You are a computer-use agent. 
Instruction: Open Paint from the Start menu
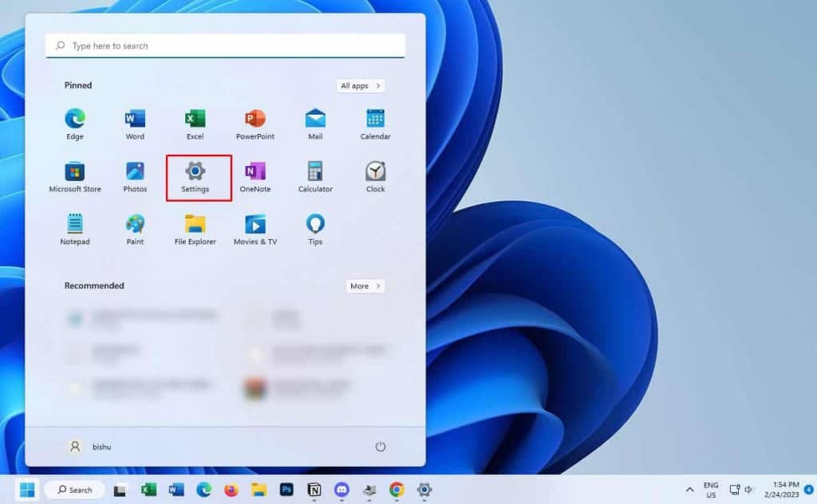[134, 226]
